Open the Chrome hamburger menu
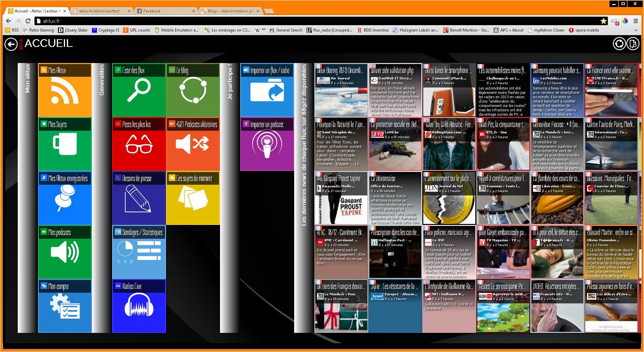This screenshot has height=352, width=644. tap(636, 21)
